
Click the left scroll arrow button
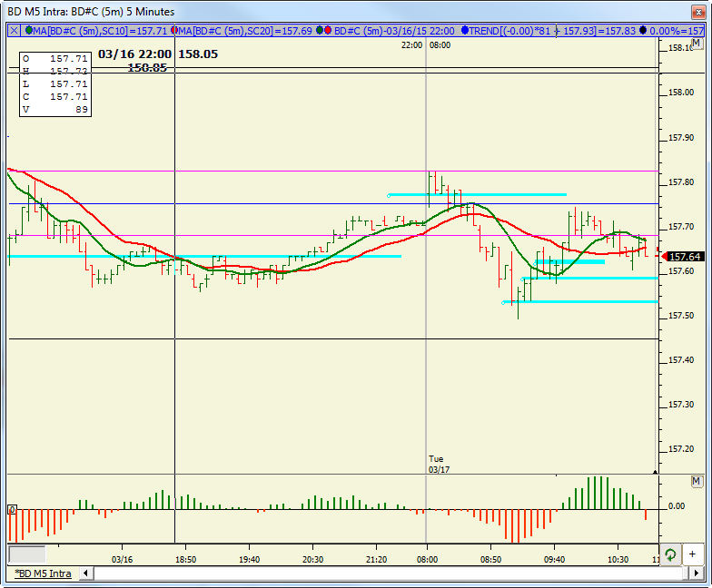click(85, 573)
